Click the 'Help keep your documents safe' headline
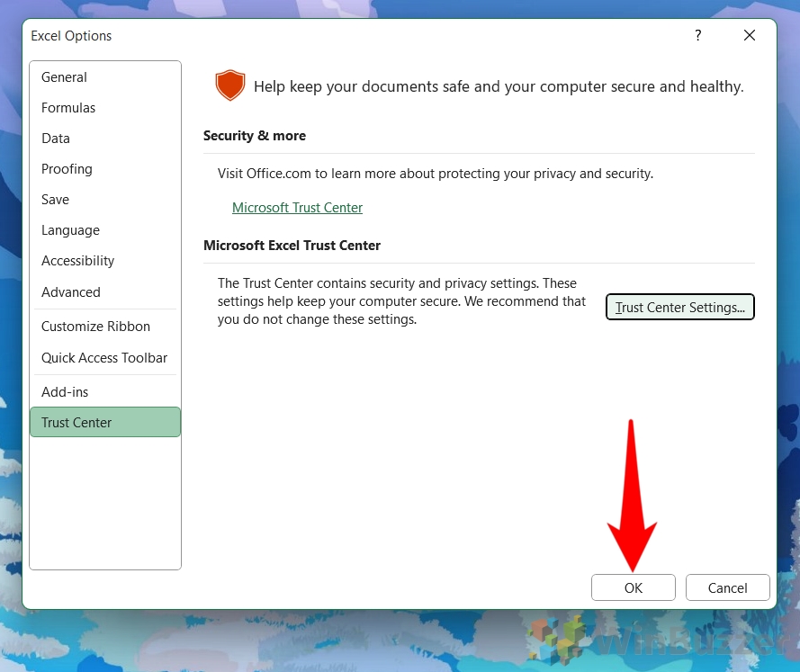 499,86
